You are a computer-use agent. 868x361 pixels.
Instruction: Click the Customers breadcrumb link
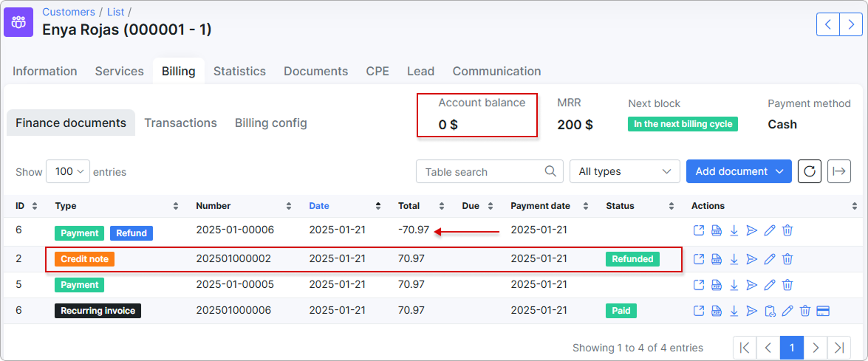click(x=69, y=12)
